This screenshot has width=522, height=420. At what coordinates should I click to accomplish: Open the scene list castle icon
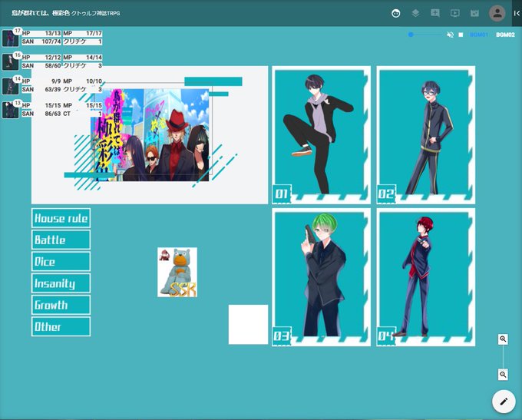coord(474,13)
